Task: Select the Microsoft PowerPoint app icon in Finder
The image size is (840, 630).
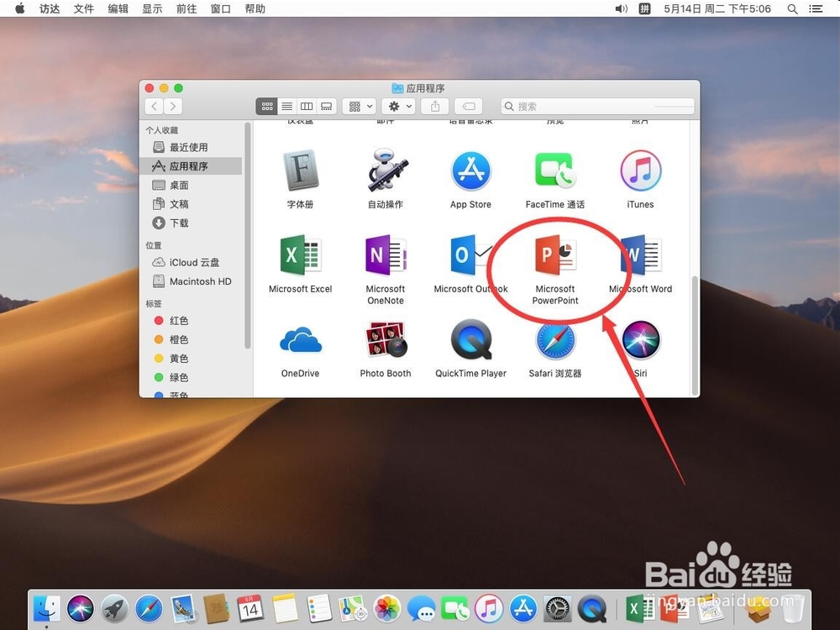Action: (555, 255)
